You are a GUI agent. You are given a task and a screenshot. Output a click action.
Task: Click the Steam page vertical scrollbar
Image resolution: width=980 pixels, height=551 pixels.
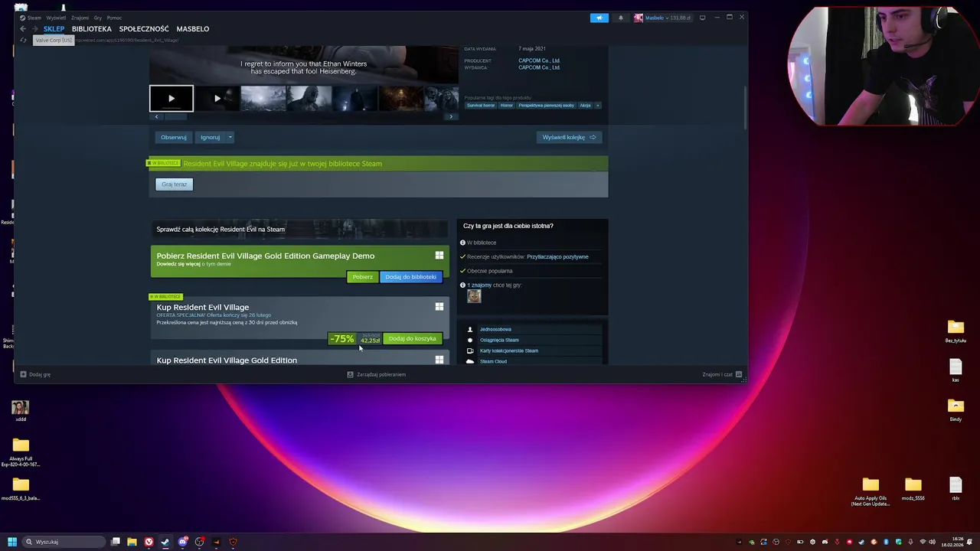(745, 108)
